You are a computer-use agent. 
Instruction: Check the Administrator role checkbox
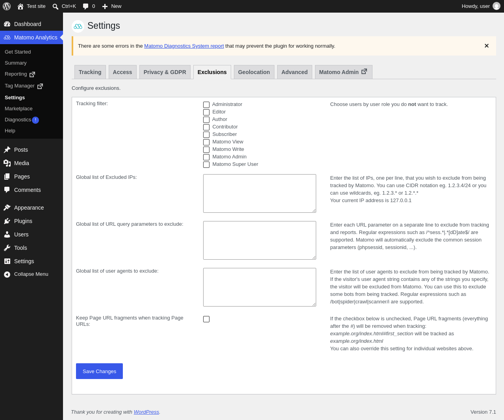pyautogui.click(x=206, y=105)
